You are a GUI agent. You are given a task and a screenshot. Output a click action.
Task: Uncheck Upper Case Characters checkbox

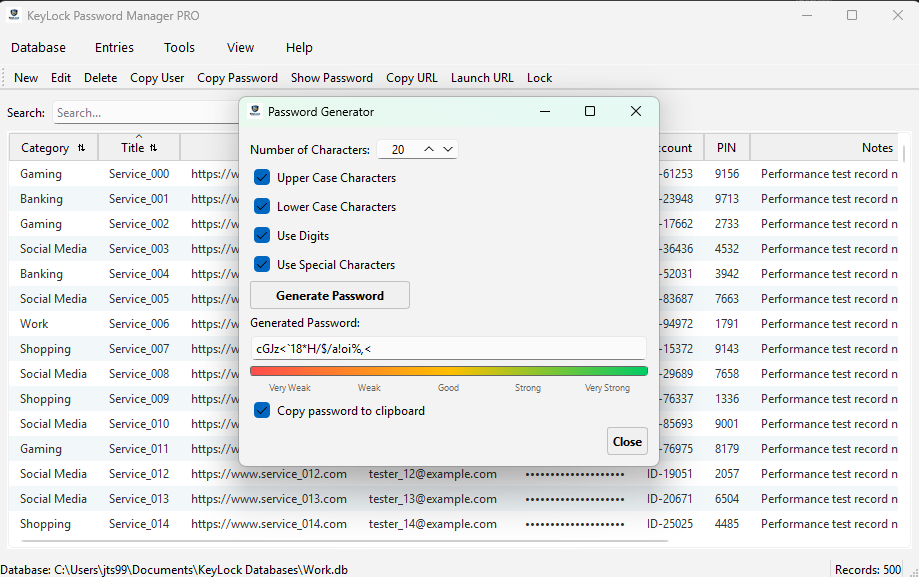(x=262, y=178)
